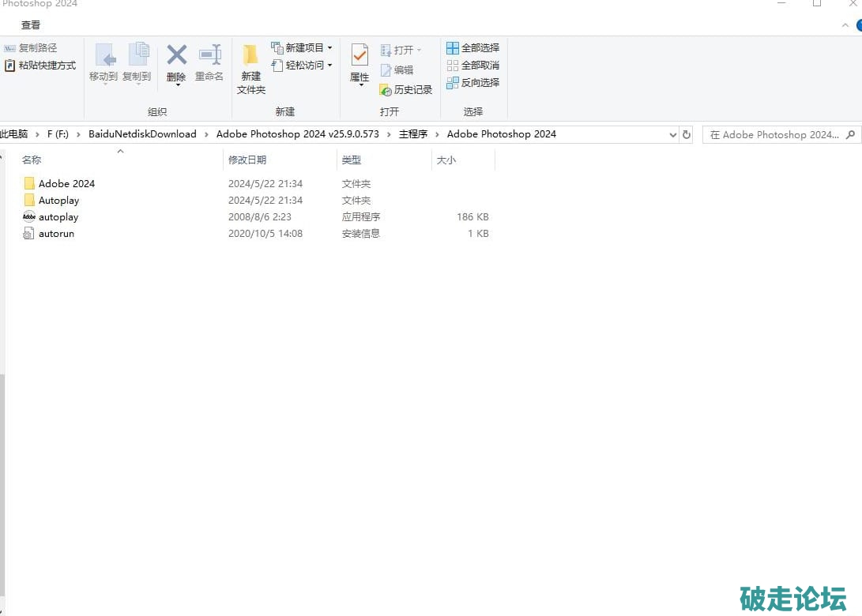Click the Adobe 2024 folder

coord(66,184)
